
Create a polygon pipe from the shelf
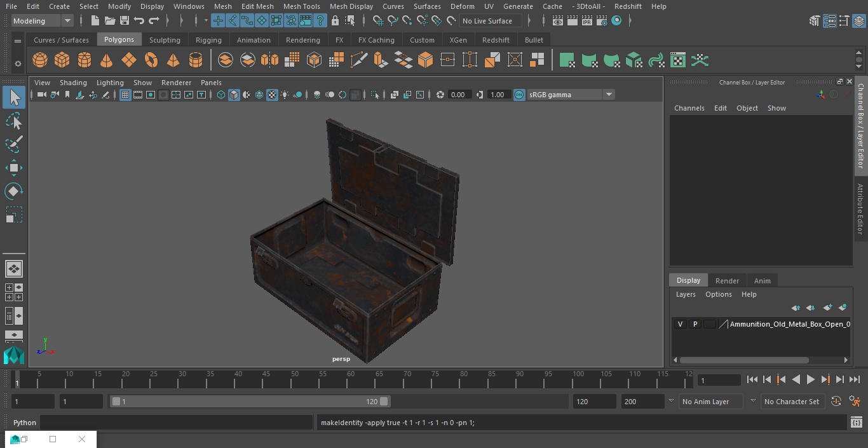coord(196,60)
